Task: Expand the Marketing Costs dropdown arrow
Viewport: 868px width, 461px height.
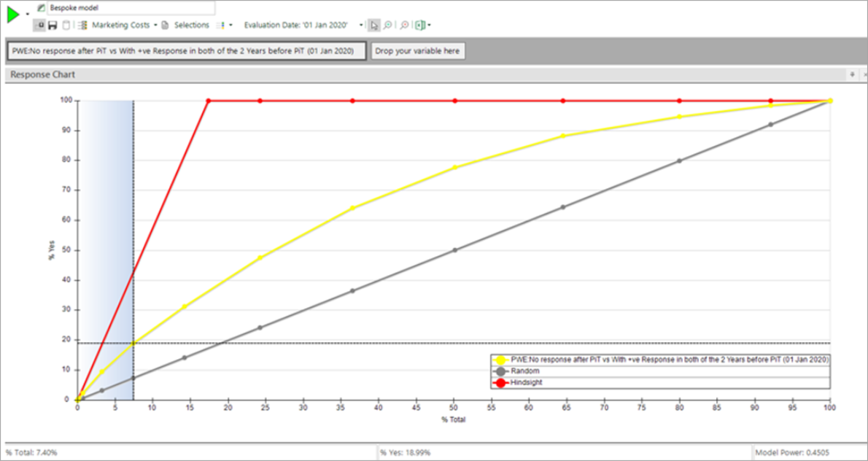Action: coord(156,26)
